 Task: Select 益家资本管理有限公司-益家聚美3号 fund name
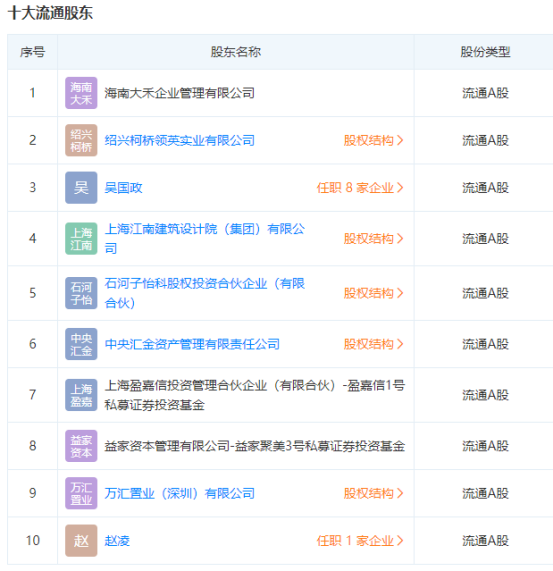pos(255,446)
